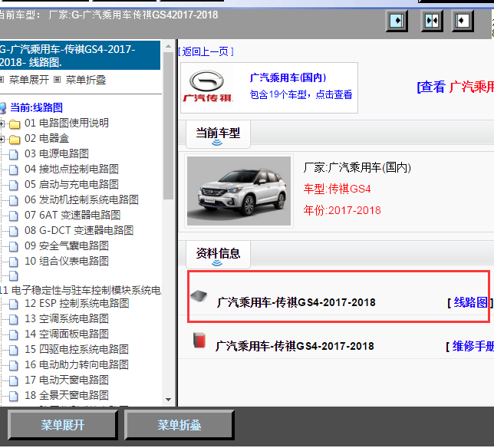Click page icon of 14 空调面板电路图

point(13,335)
